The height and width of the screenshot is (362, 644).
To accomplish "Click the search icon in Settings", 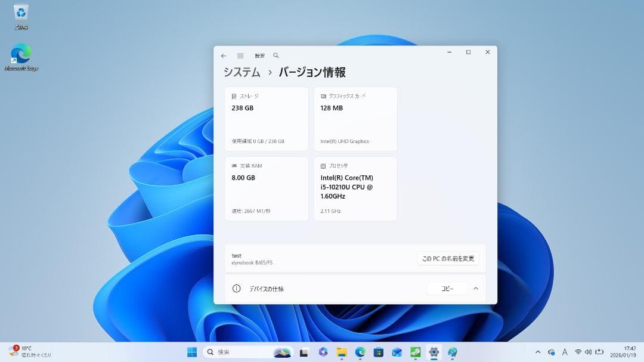I will 275,55.
